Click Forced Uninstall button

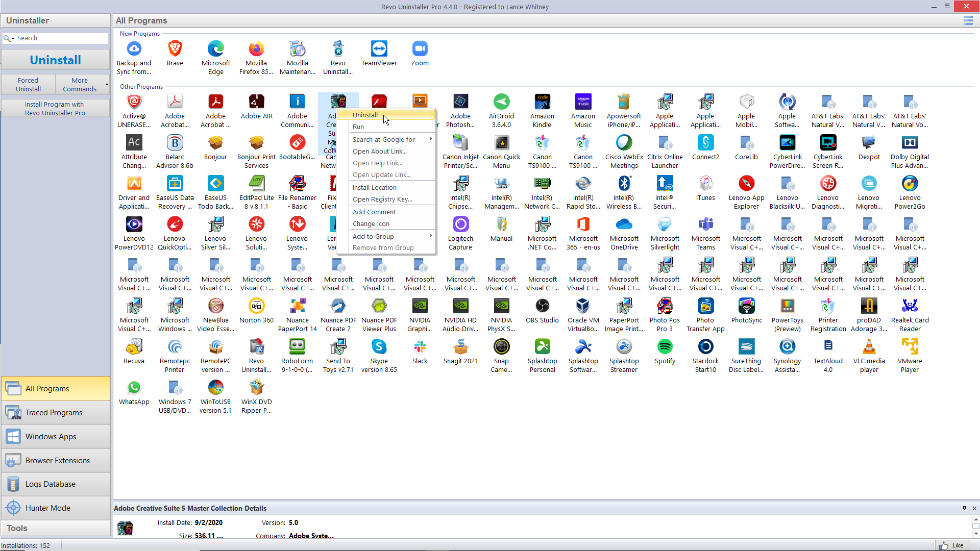pyautogui.click(x=28, y=84)
